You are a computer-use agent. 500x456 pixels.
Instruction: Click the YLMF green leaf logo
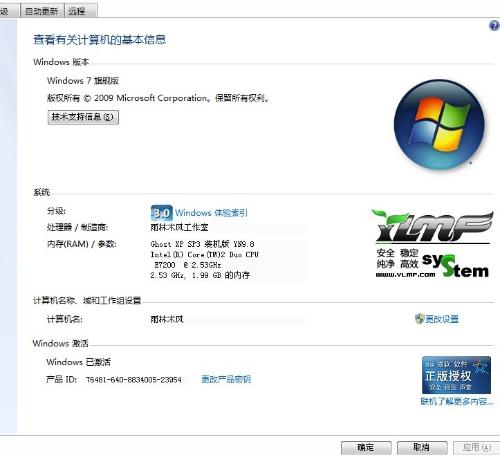pyautogui.click(x=432, y=226)
